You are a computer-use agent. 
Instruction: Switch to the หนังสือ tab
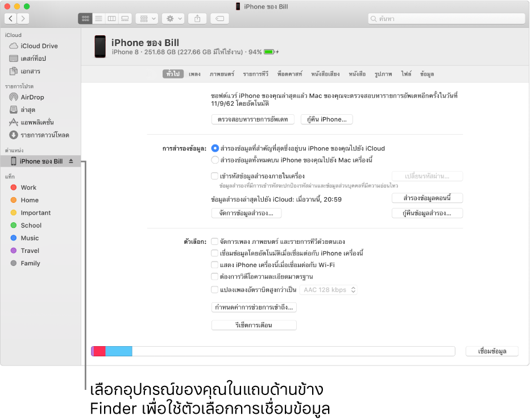click(x=357, y=74)
